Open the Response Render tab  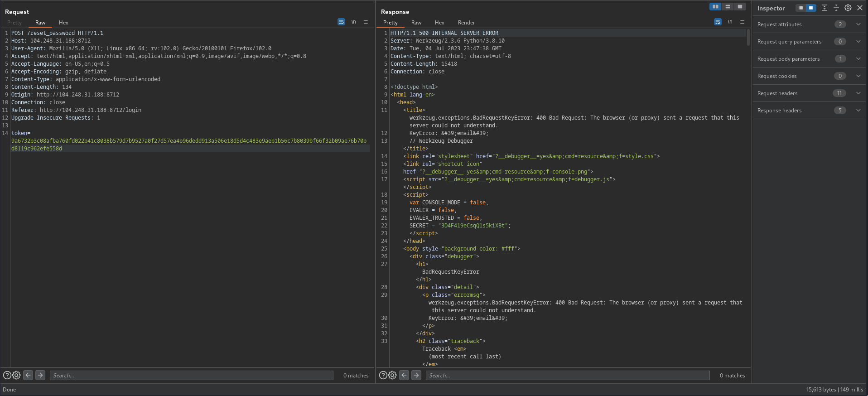466,23
